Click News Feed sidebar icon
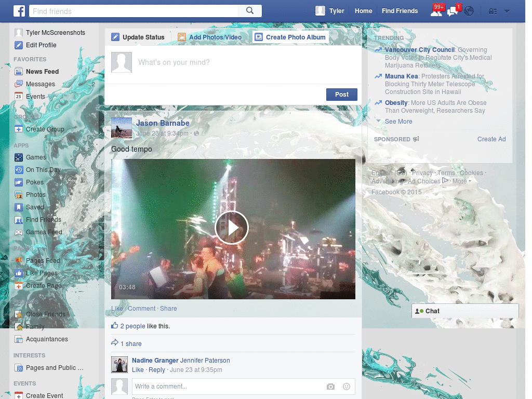 click(x=19, y=72)
